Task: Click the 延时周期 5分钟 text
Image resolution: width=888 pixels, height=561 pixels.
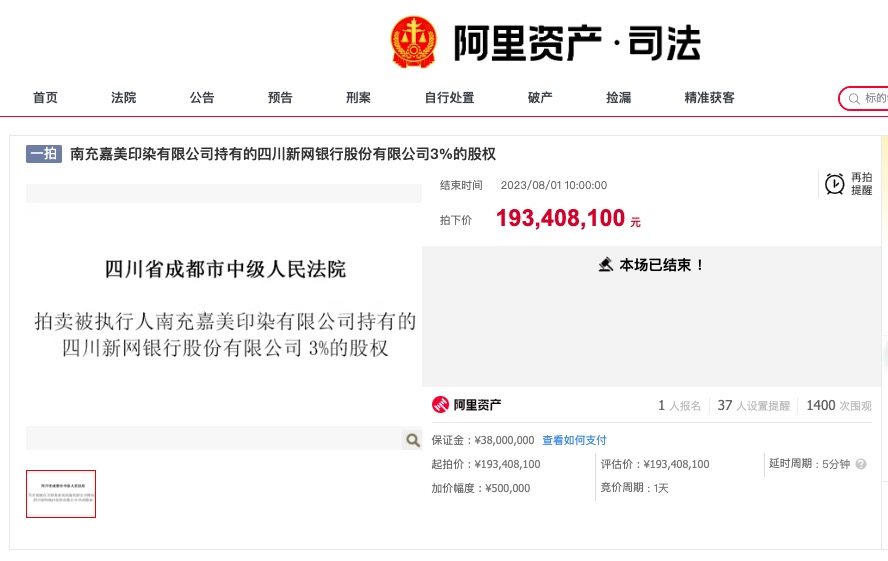Action: point(809,464)
